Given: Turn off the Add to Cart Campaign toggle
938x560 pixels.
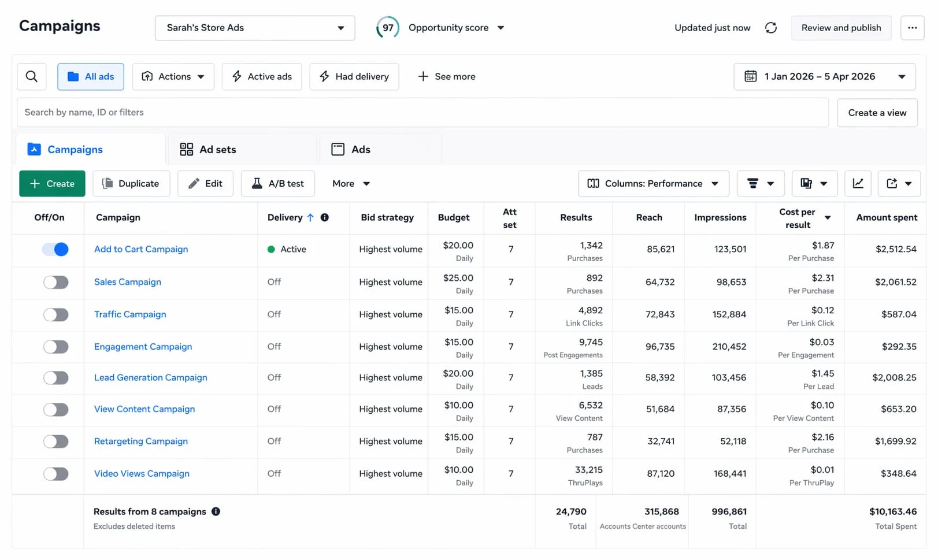Looking at the screenshot, I should pyautogui.click(x=55, y=249).
